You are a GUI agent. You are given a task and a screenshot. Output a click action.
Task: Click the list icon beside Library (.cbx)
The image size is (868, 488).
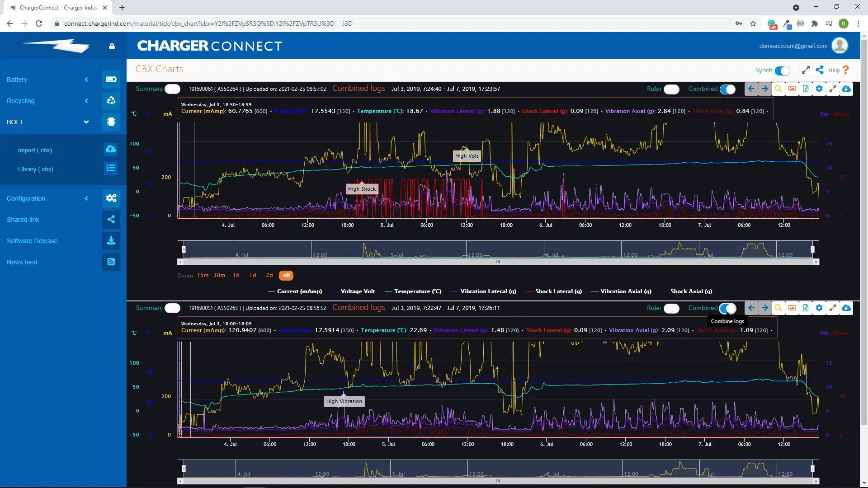click(111, 168)
